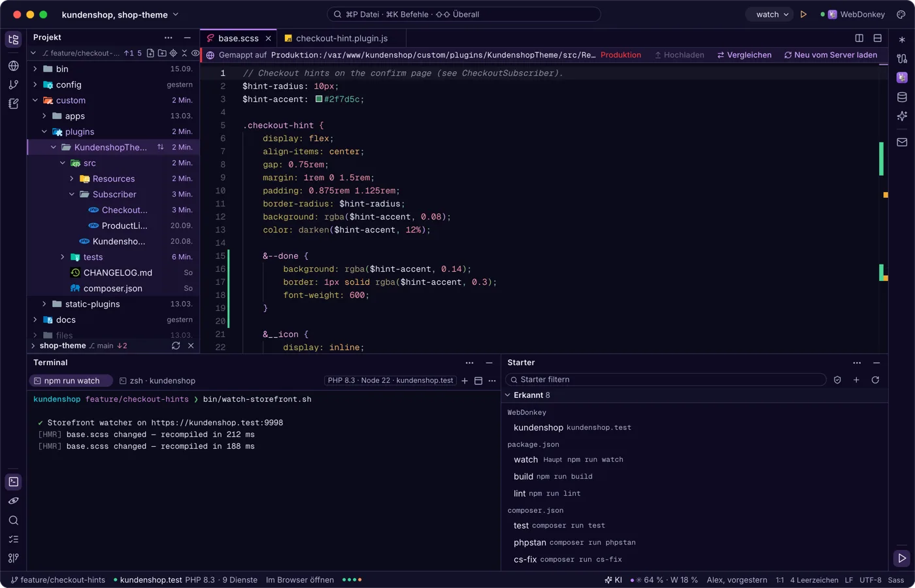The width and height of the screenshot is (915, 588).
Task: Click Neu vom Server laden
Action: (x=831, y=55)
